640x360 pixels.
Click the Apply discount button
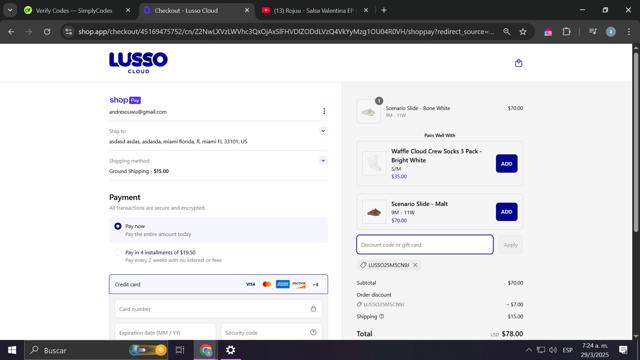(x=511, y=245)
